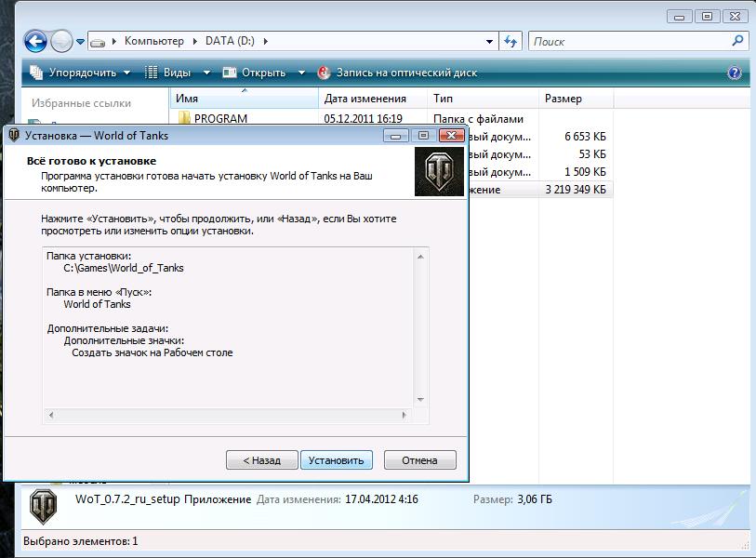756x558 pixels.
Task: Expand the arrow after DATA (D:) breadcrumb
Action: point(266,42)
